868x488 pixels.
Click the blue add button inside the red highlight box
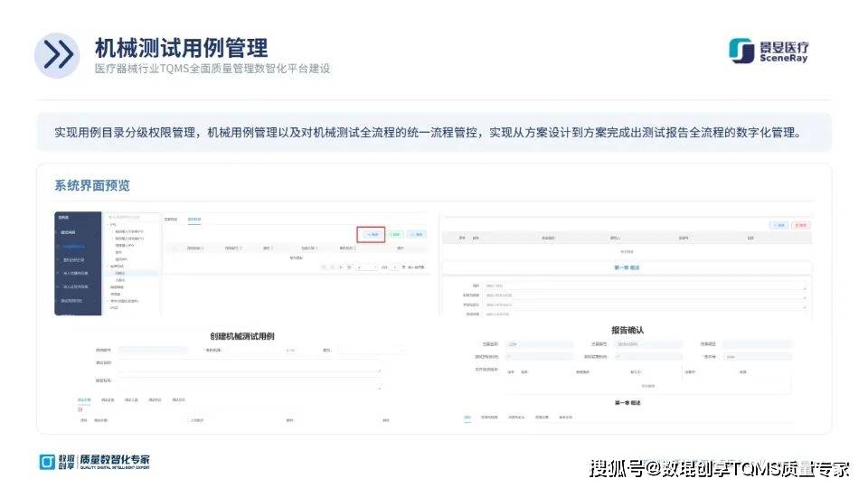371,235
